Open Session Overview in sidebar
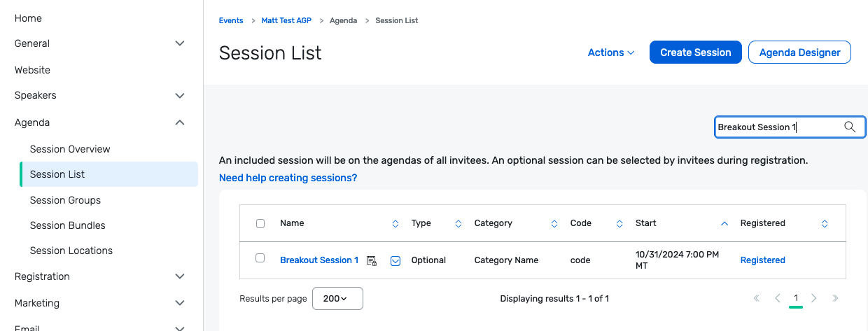868x331 pixels. pyautogui.click(x=70, y=149)
